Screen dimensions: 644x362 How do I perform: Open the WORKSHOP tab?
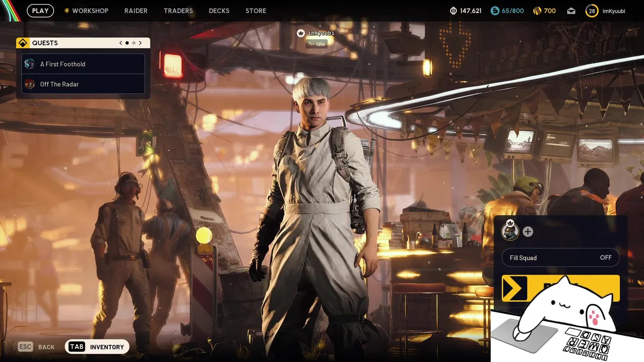click(90, 11)
